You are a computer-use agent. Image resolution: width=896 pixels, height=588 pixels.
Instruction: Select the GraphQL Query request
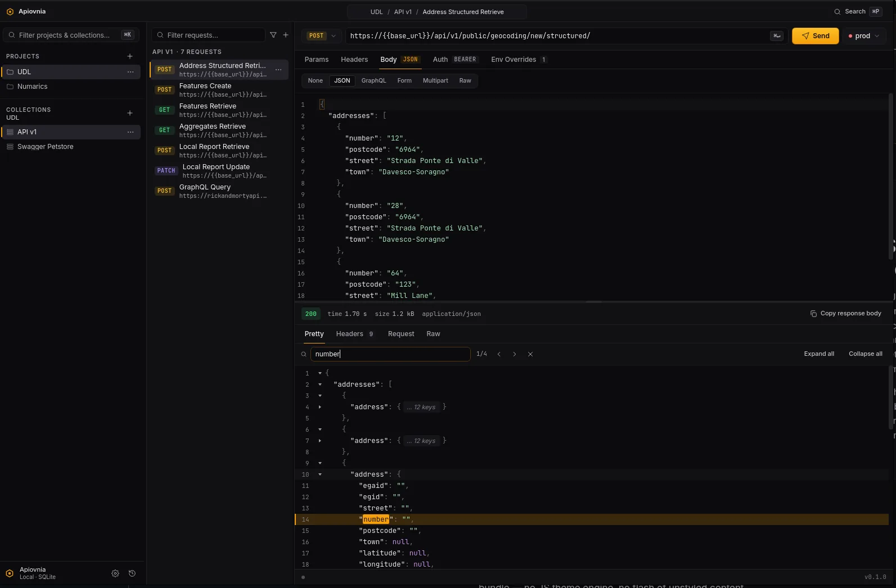(x=219, y=191)
